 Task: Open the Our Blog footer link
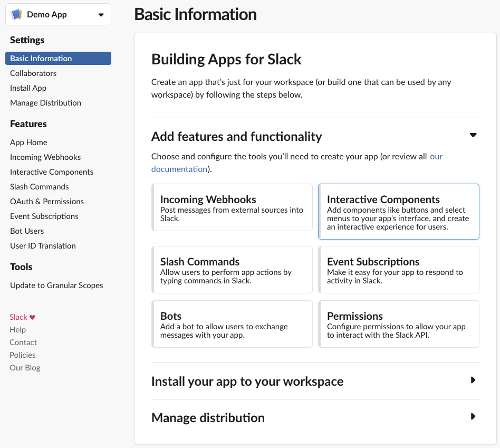pyautogui.click(x=25, y=368)
